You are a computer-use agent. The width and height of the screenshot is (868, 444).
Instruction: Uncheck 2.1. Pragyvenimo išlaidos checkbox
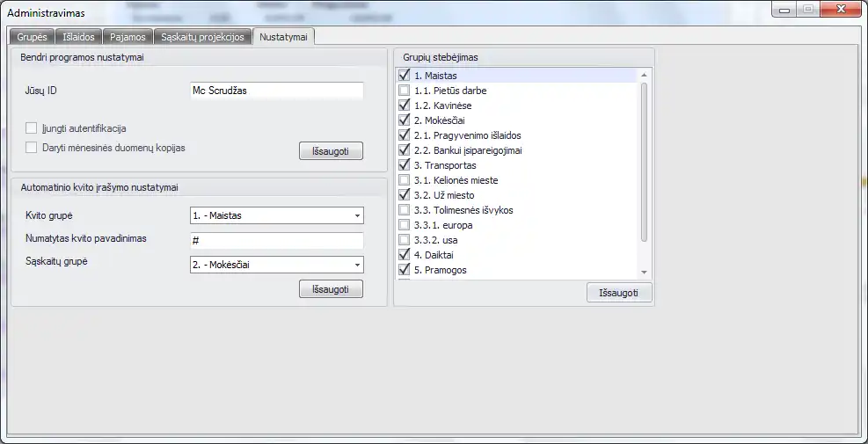coord(405,135)
